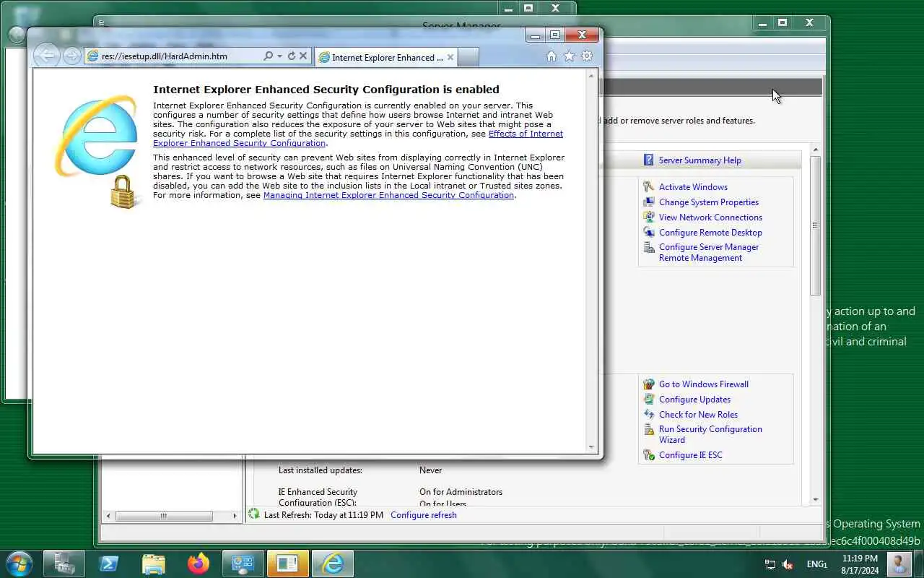Launch Firefox from the taskbar
The image size is (924, 578).
click(198, 564)
